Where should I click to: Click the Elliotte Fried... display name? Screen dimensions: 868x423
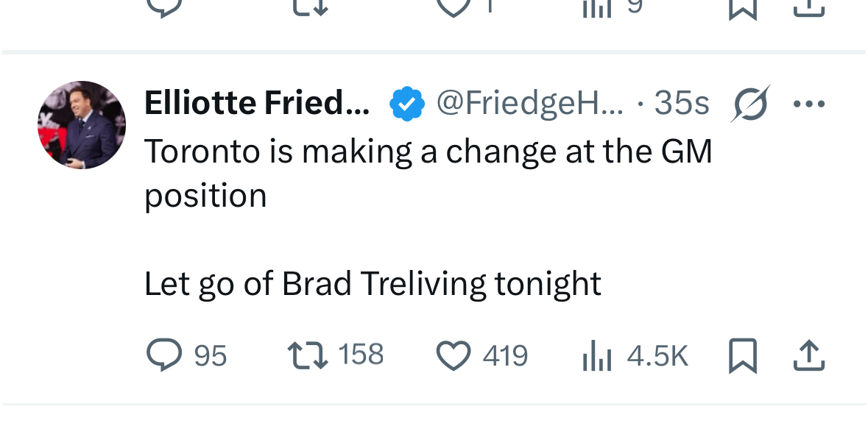(257, 103)
